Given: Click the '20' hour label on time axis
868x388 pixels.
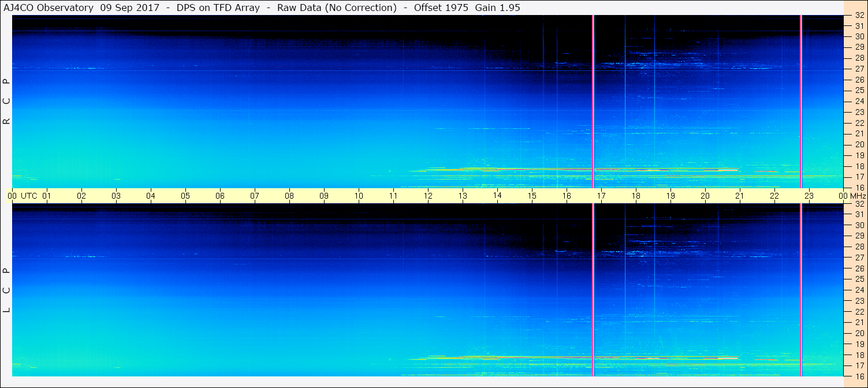Looking at the screenshot, I should 705,196.
